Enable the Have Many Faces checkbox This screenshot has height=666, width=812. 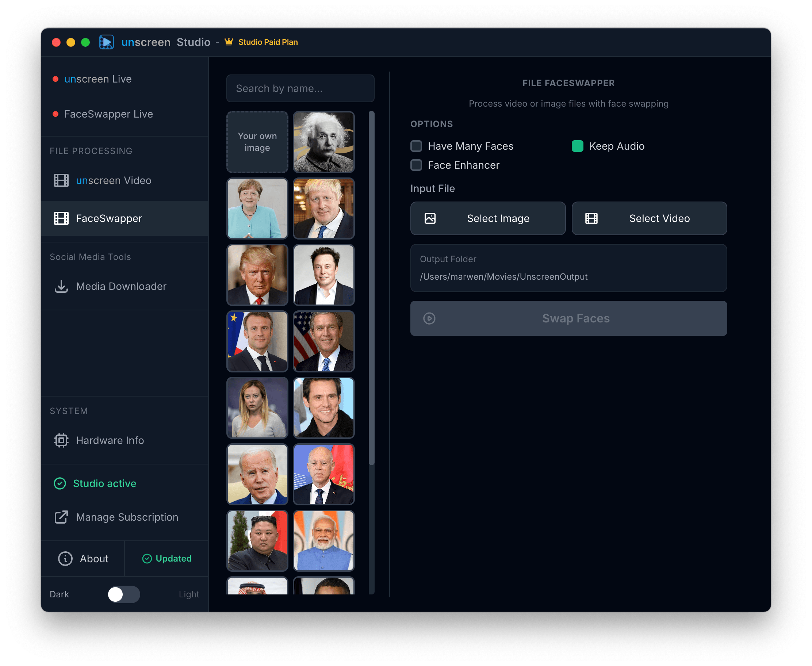[416, 146]
